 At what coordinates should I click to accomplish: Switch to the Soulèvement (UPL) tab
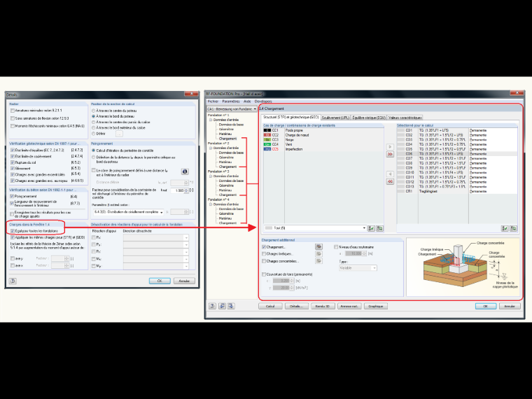coord(335,118)
